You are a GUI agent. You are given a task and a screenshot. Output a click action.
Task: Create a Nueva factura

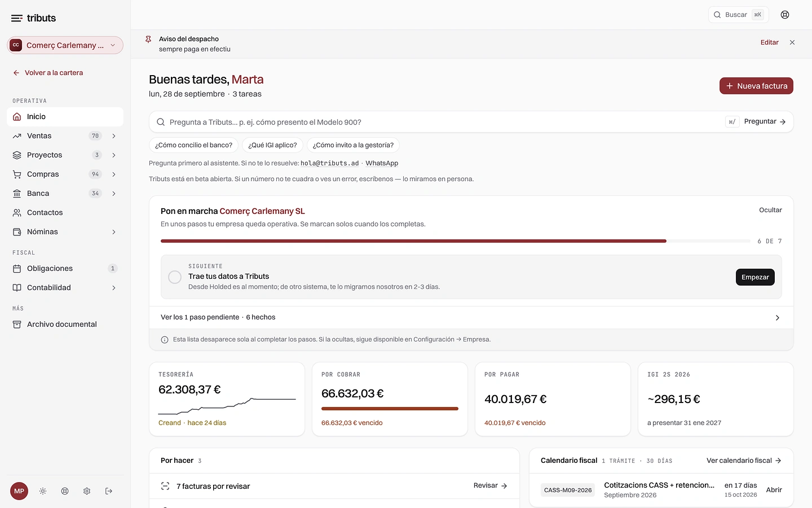(756, 86)
